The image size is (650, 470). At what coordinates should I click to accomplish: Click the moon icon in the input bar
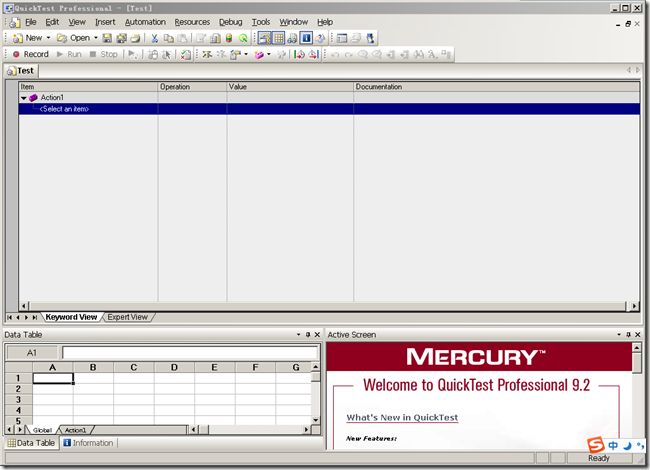click(628, 446)
